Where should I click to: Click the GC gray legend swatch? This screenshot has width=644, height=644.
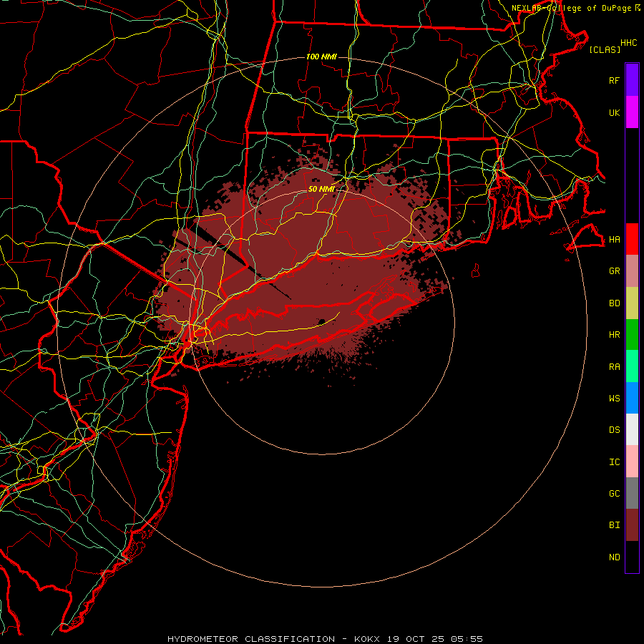pos(632,493)
